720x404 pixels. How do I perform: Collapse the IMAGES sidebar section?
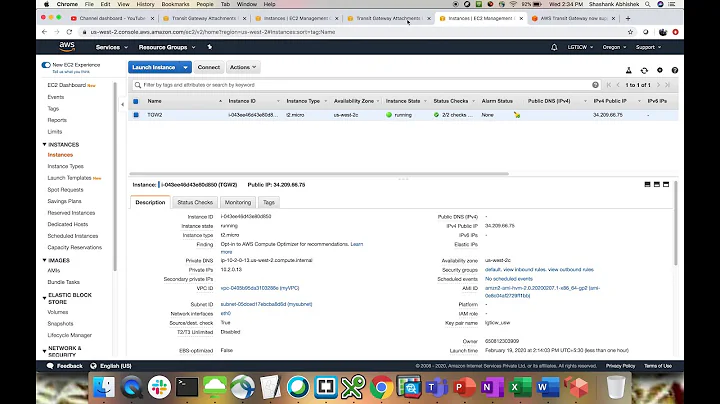pos(45,260)
